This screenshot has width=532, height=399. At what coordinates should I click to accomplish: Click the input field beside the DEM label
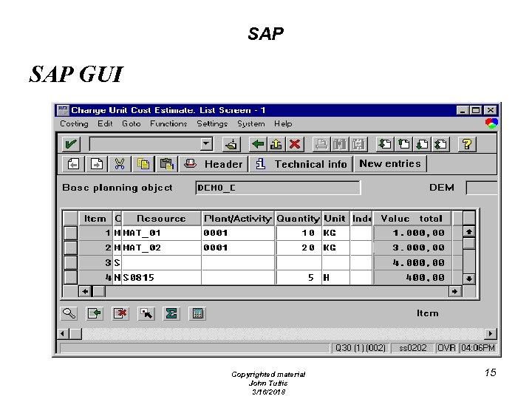point(482,188)
